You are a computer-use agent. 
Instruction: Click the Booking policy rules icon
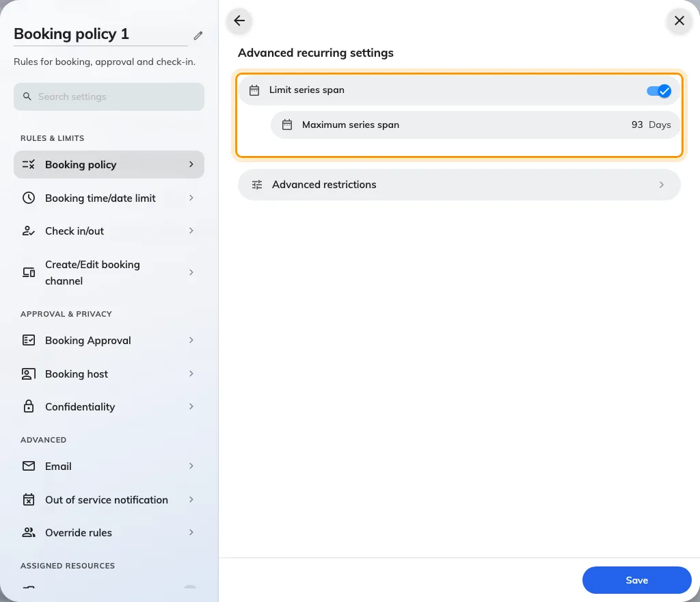tap(29, 164)
